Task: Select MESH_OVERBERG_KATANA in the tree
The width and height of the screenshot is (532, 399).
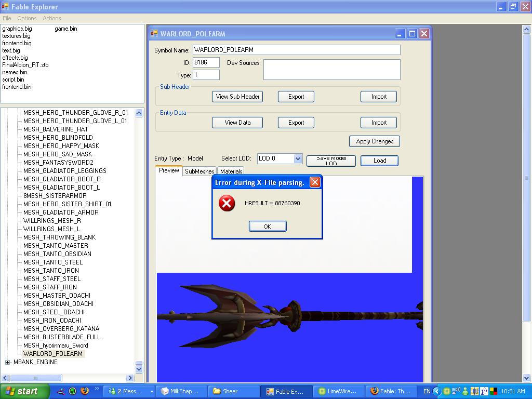Action: tap(61, 329)
